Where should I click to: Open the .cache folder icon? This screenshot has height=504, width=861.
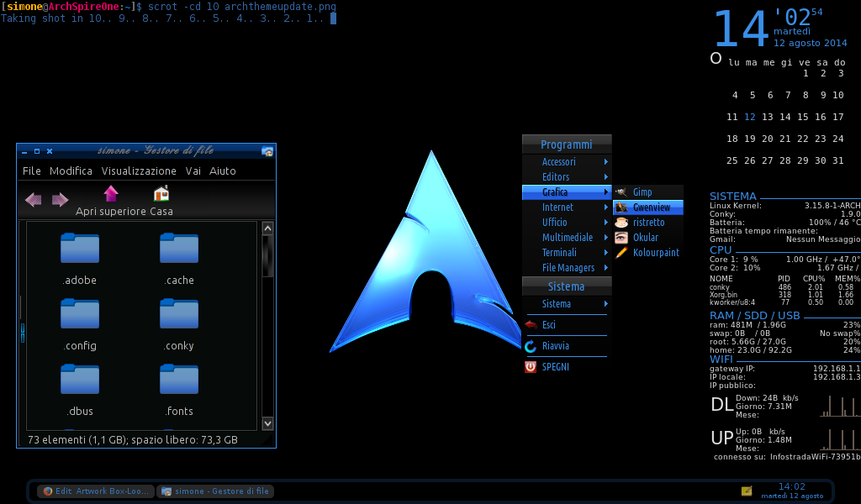pyautogui.click(x=179, y=249)
